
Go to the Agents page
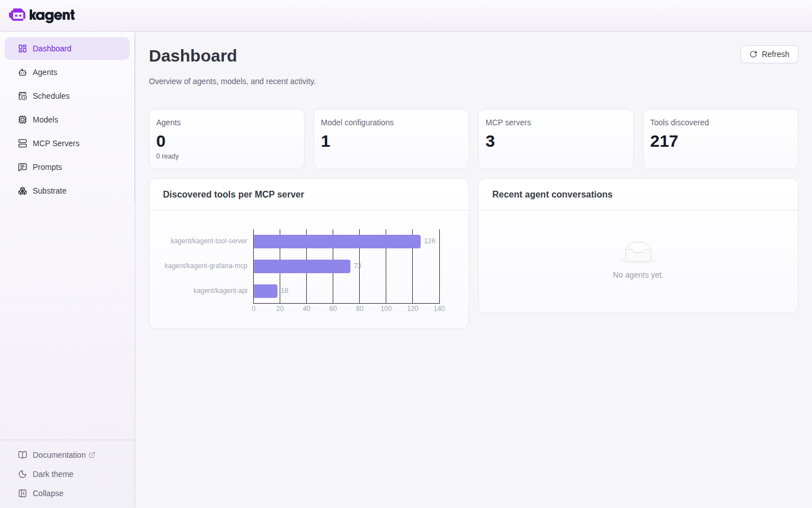67,72
